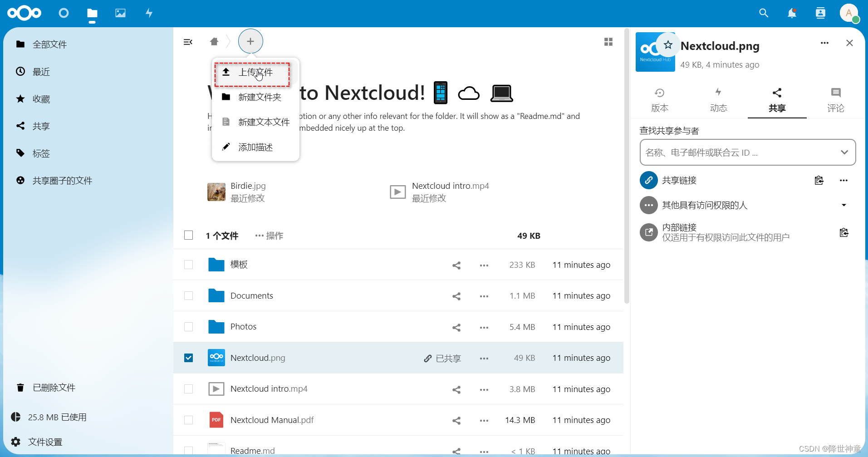Share the Nextcloud Manual.pdf via share icon
This screenshot has width=868, height=457.
(456, 420)
